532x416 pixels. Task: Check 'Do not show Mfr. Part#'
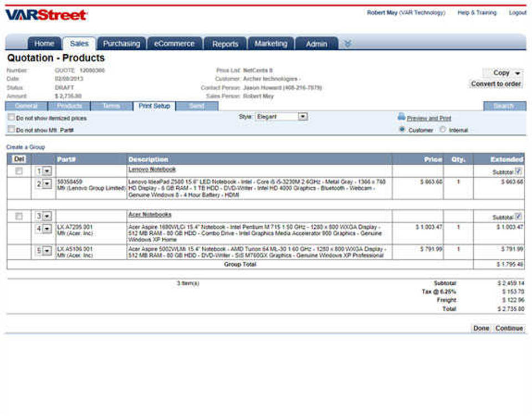click(x=12, y=129)
